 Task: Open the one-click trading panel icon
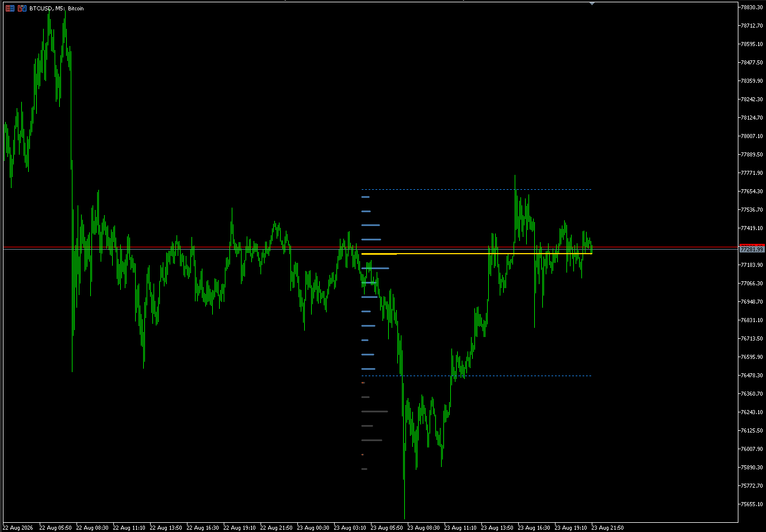tap(10, 9)
